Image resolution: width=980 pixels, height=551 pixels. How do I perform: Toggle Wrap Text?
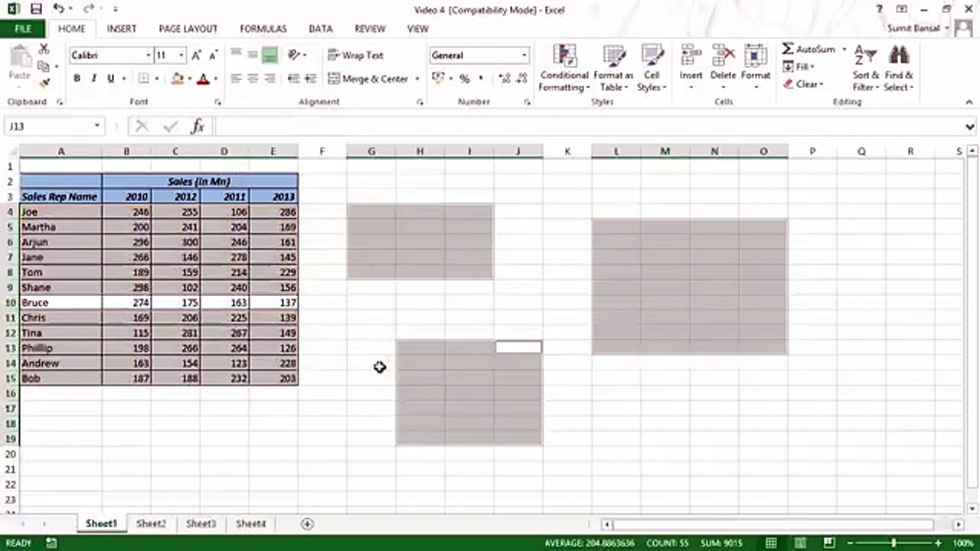point(355,55)
